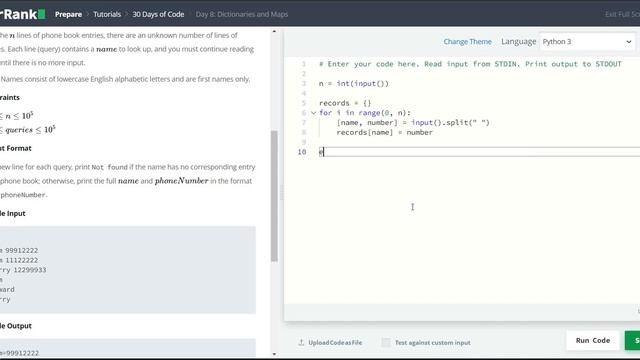Viewport: 640px width, 360px height.
Task: Open the Prepare breadcrumb link
Action: coord(68,14)
